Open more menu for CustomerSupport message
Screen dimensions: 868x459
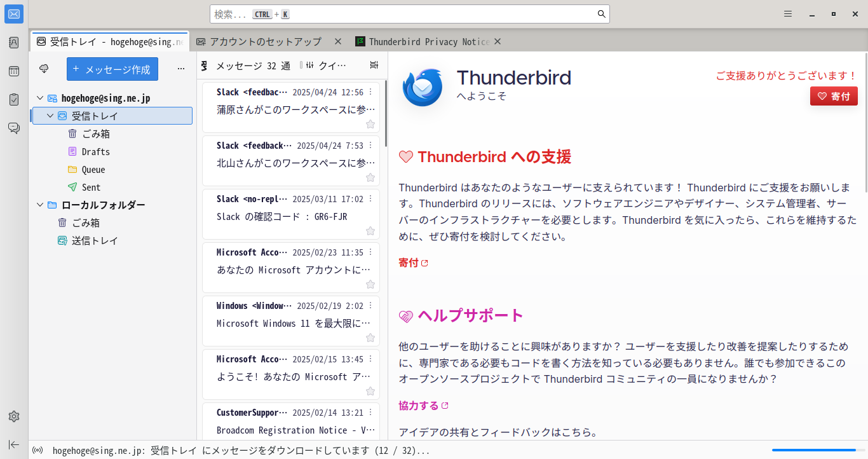(370, 413)
